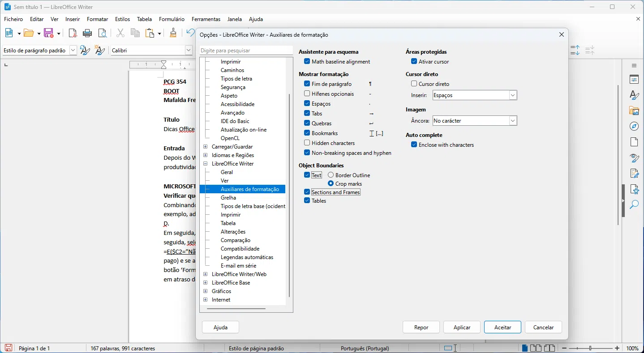Click Increase Paragraph Spacing icon
The image size is (644, 353).
click(x=575, y=51)
